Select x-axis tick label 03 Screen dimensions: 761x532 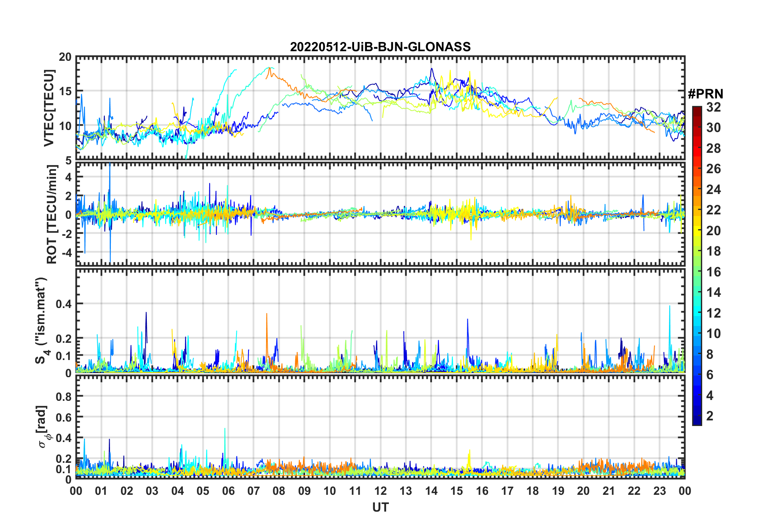[152, 491]
